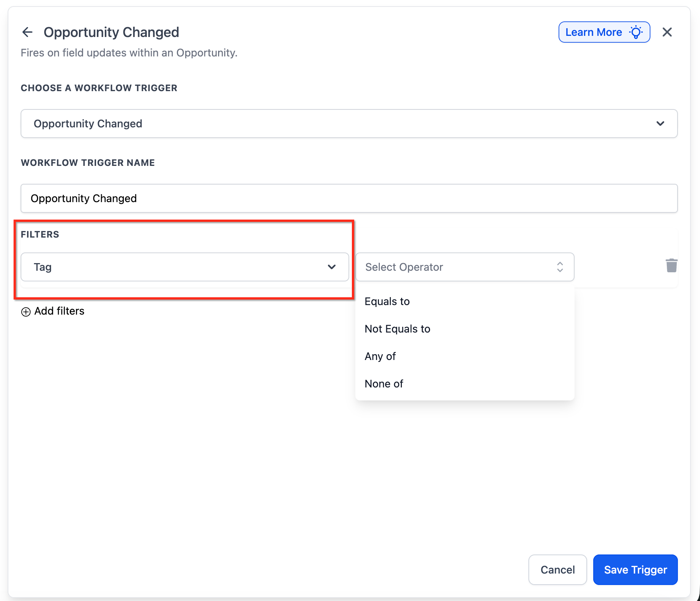Viewport: 700px width, 601px height.
Task: Open the Tag filter field dropdown
Action: click(x=185, y=267)
